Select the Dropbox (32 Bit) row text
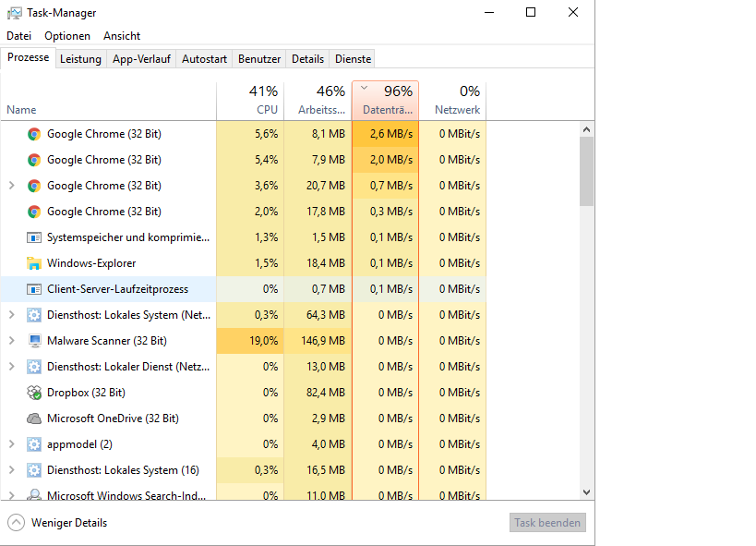The image size is (756, 546). [86, 393]
